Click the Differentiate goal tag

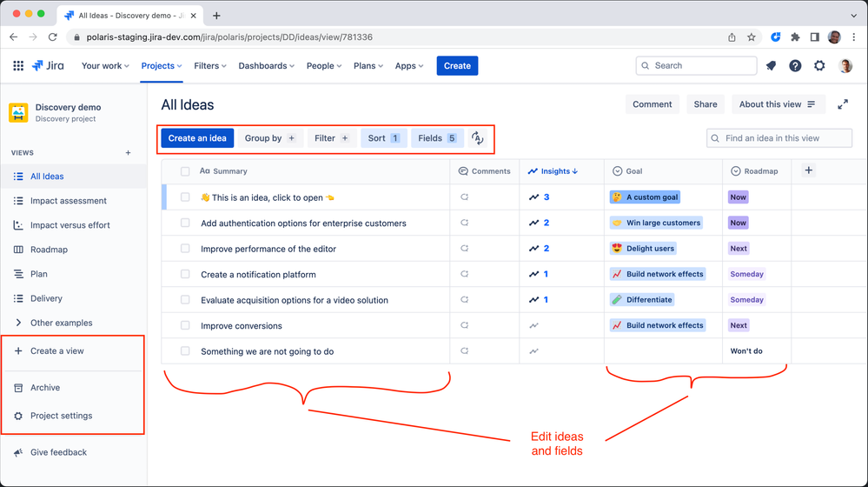coord(642,300)
